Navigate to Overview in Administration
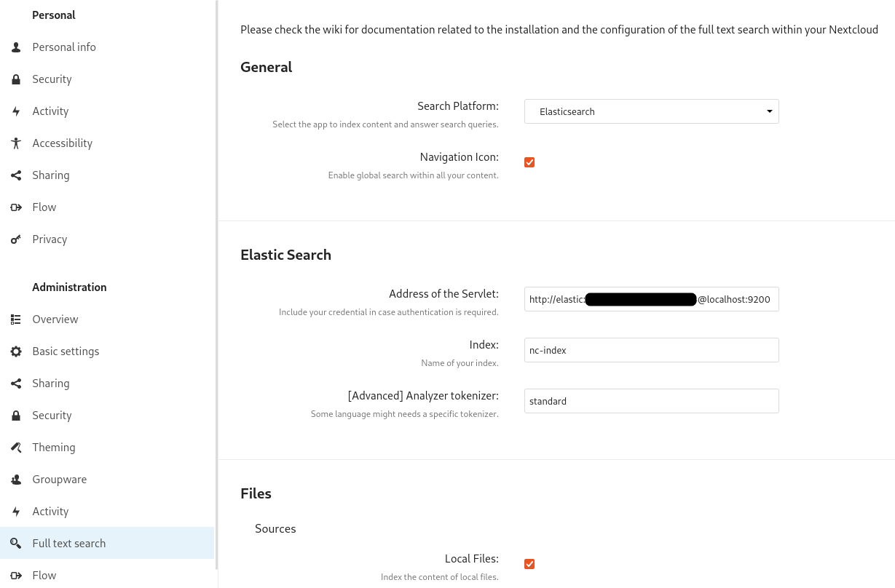This screenshot has width=895, height=588. coord(55,319)
